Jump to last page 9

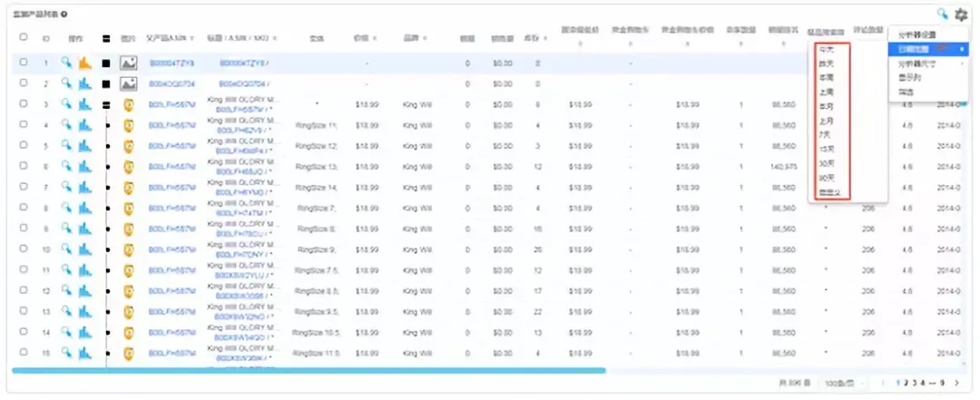pyautogui.click(x=942, y=383)
